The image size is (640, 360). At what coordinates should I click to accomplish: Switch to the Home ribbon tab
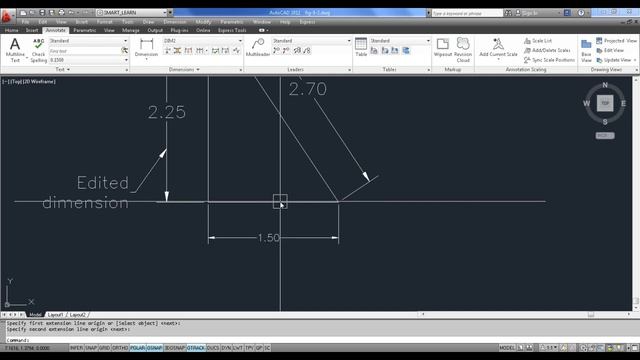(11, 30)
